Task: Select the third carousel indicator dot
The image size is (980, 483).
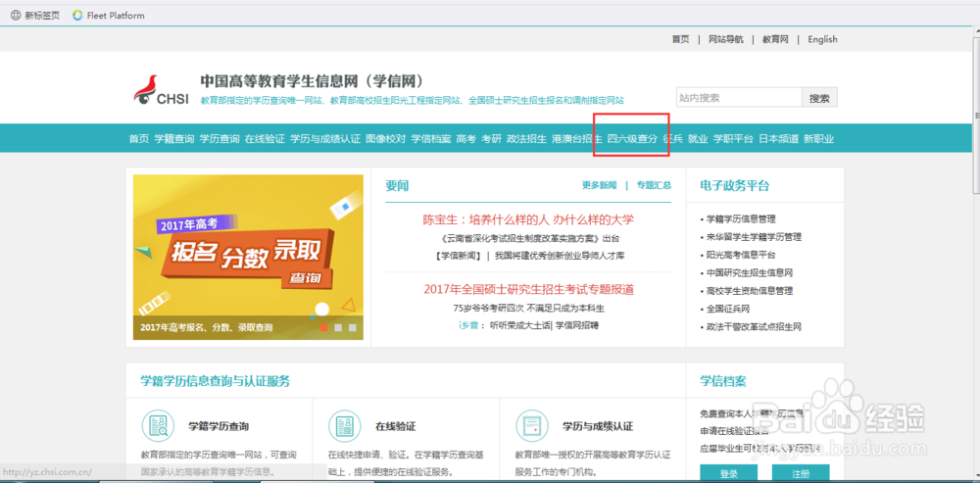Action: 353,327
